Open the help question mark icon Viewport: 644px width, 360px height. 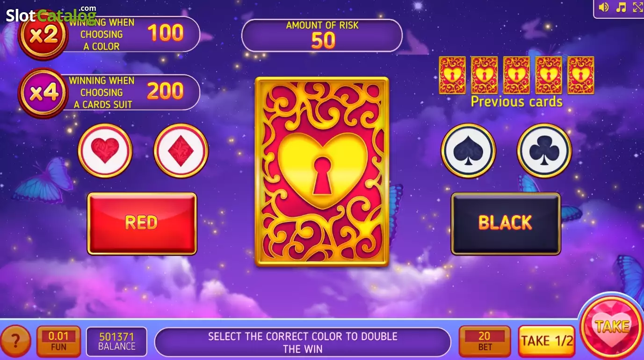(15, 341)
